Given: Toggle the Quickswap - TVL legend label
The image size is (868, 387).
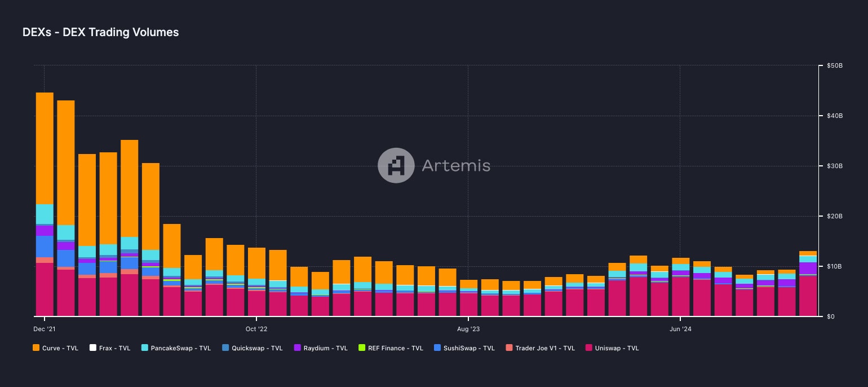Looking at the screenshot, I should pos(257,348).
